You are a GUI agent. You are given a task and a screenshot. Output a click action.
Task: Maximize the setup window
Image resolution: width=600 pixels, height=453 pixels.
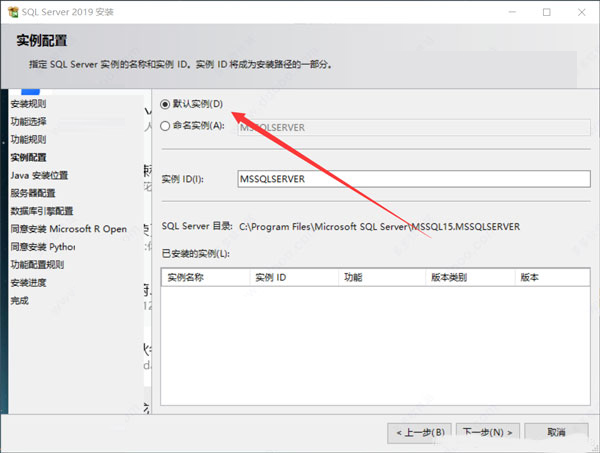pos(547,12)
